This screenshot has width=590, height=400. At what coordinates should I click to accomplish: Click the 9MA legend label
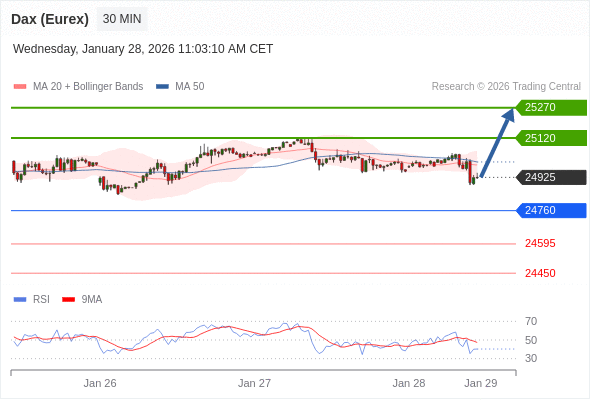point(92,300)
